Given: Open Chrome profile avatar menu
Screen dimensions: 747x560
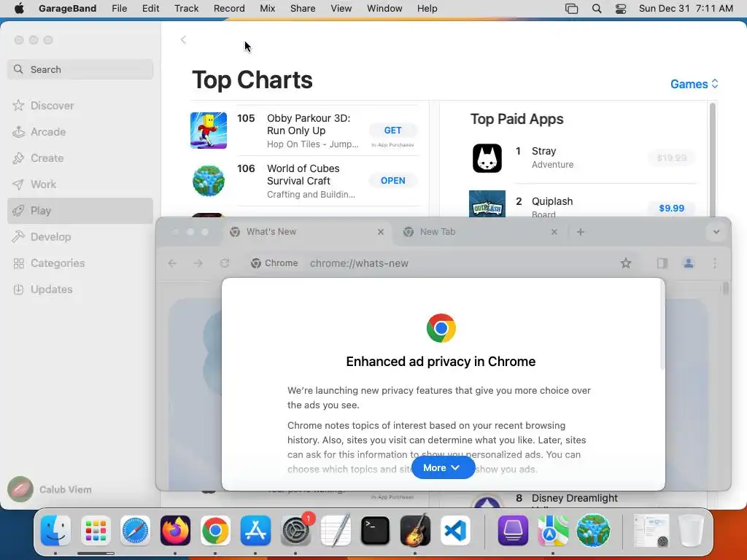Looking at the screenshot, I should (x=689, y=262).
